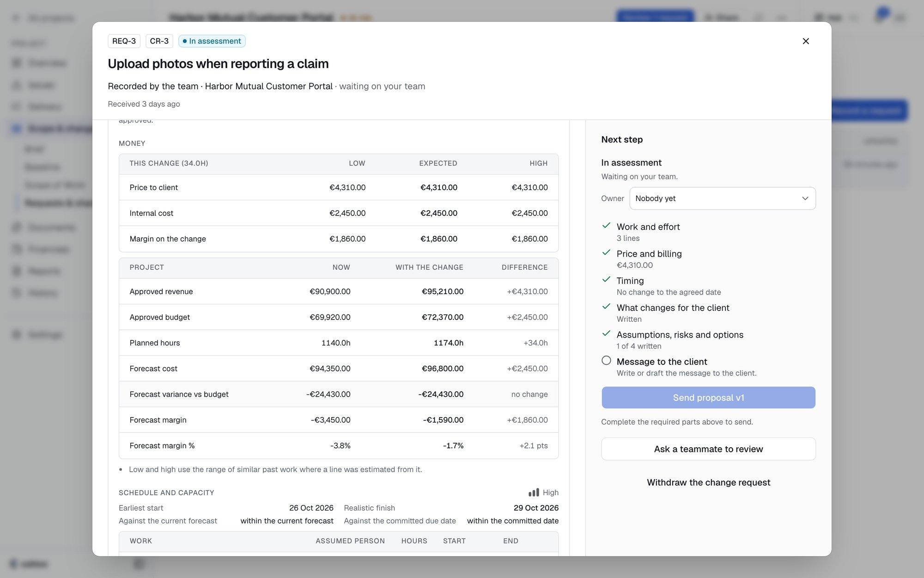Select Margin on the change expected €1,860.00
The image size is (924, 578).
tap(438, 239)
